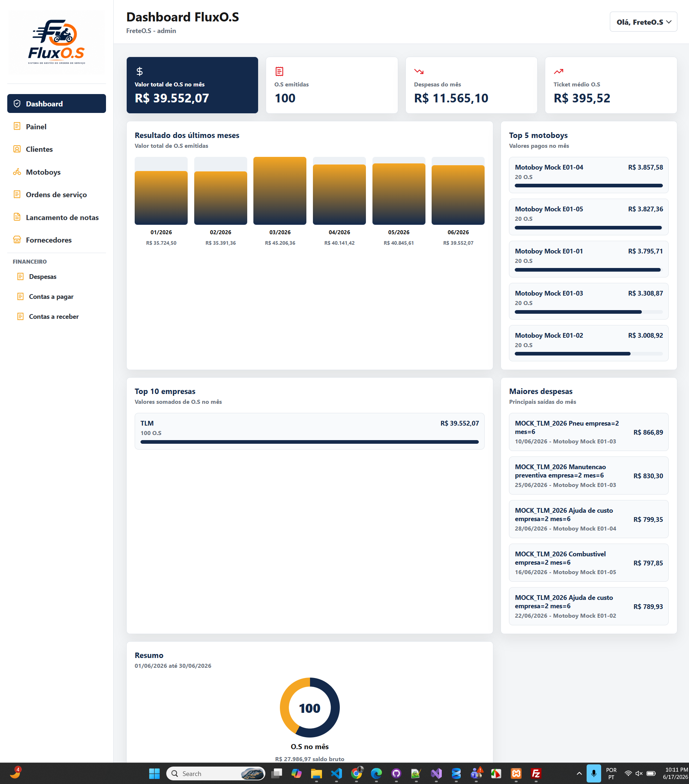The width and height of the screenshot is (689, 784).
Task: Click the Dashboard shield icon
Action: [x=17, y=103]
